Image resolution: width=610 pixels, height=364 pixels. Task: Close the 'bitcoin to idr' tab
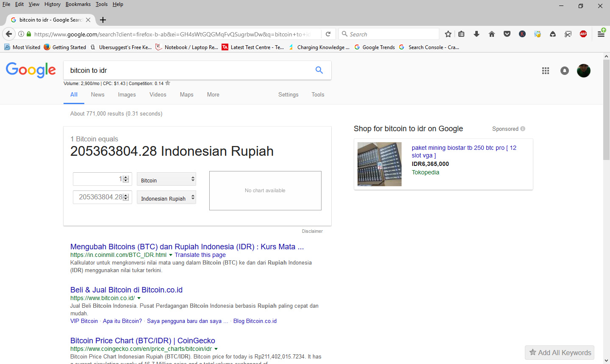click(88, 20)
